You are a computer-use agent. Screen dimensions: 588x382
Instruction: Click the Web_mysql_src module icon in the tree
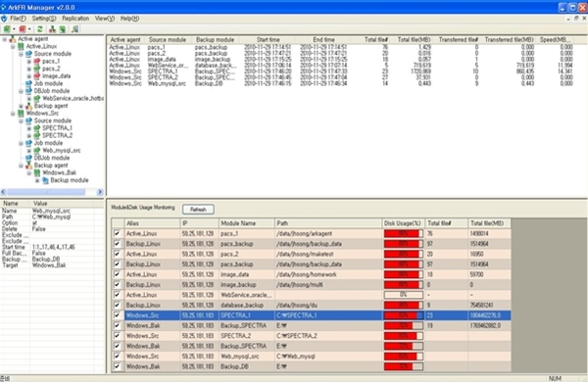(37, 150)
